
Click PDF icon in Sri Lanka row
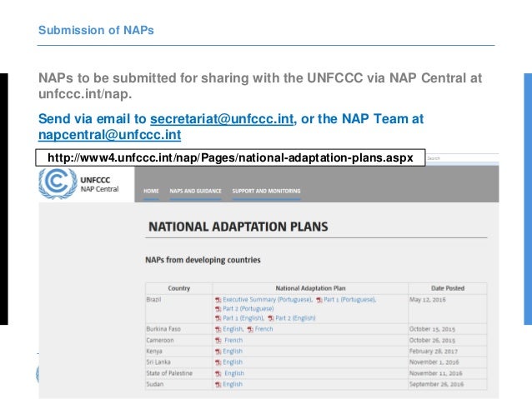pos(218,362)
